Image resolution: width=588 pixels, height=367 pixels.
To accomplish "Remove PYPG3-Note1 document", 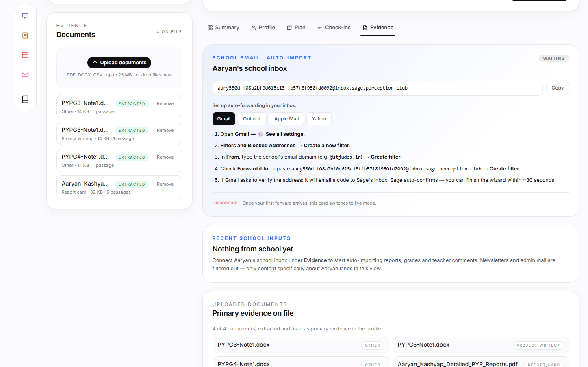I will (165, 103).
